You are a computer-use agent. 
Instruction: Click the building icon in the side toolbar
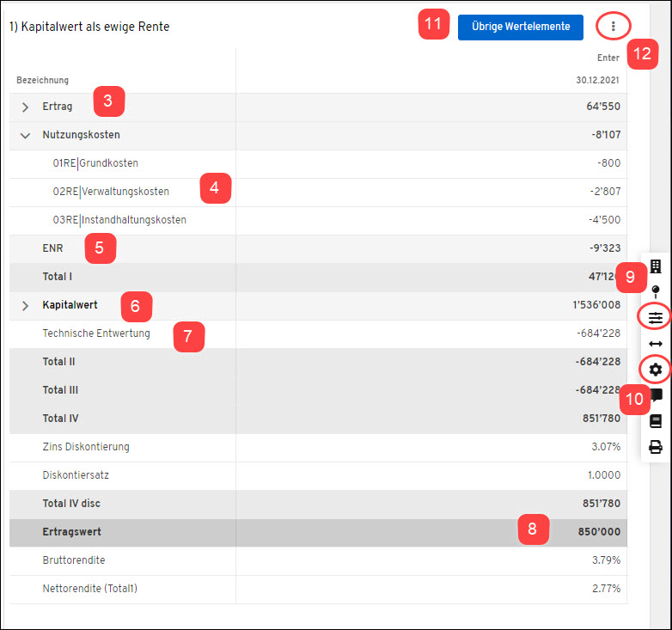click(656, 266)
